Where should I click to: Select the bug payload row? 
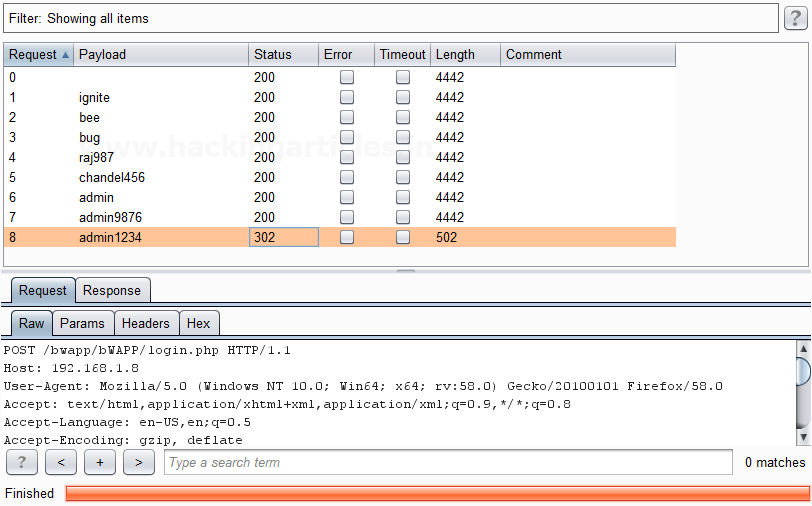coord(340,137)
